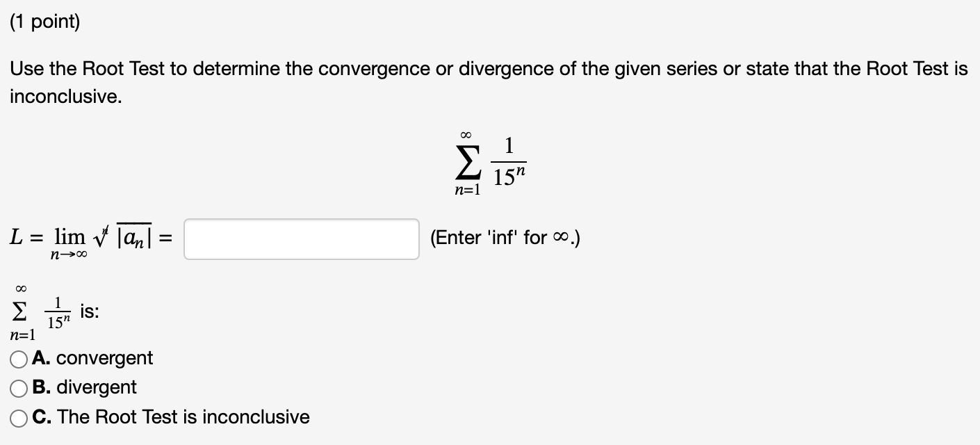Image resolution: width=980 pixels, height=445 pixels.
Task: Select radio button C. The Root Test is inconclusive
Action: click(x=19, y=416)
